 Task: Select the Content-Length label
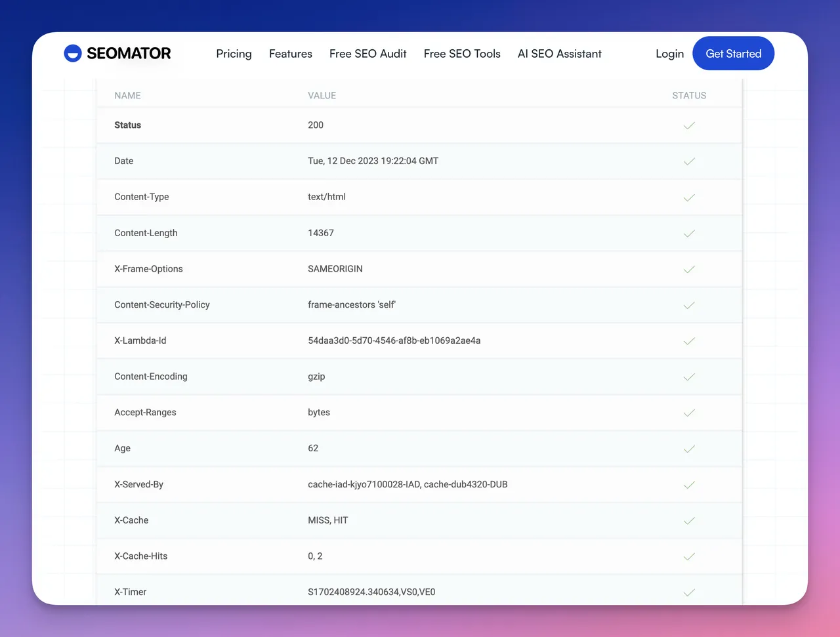(146, 233)
